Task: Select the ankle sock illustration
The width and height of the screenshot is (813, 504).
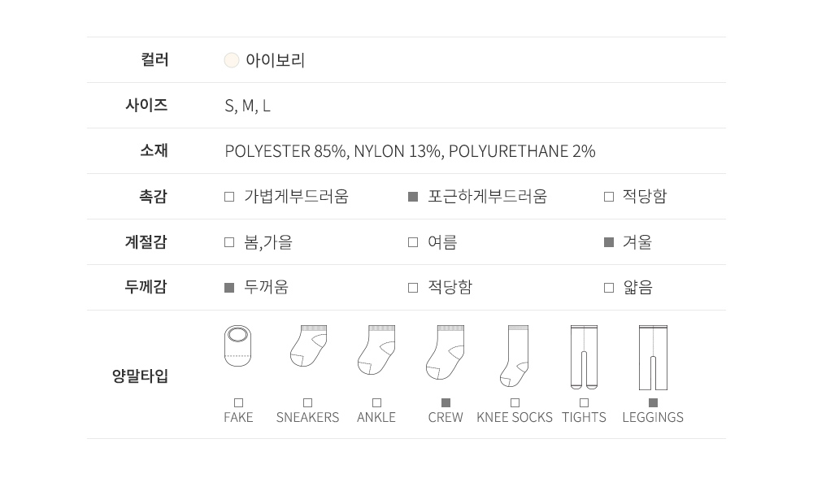Action: [376, 350]
